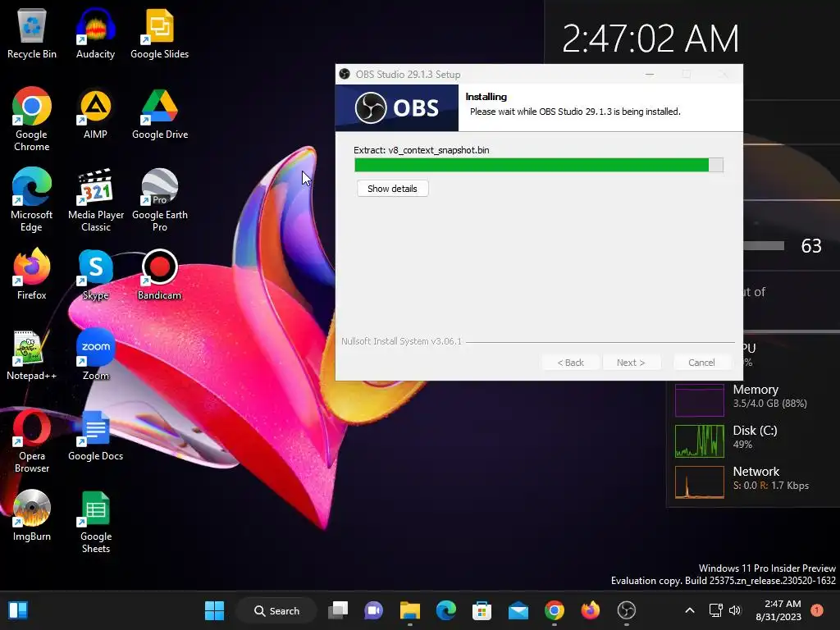840x630 pixels.
Task: Select the Microsoft Edge desktop shortcut
Action: 32,200
